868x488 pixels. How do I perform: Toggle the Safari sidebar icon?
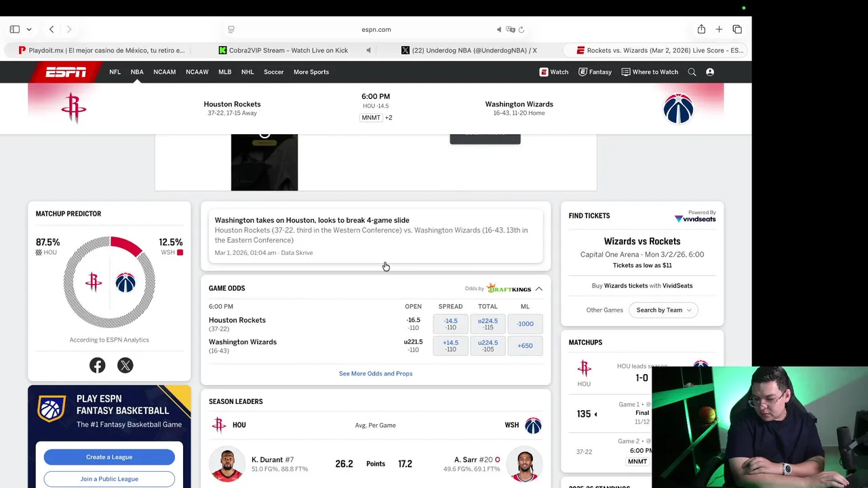(x=14, y=29)
